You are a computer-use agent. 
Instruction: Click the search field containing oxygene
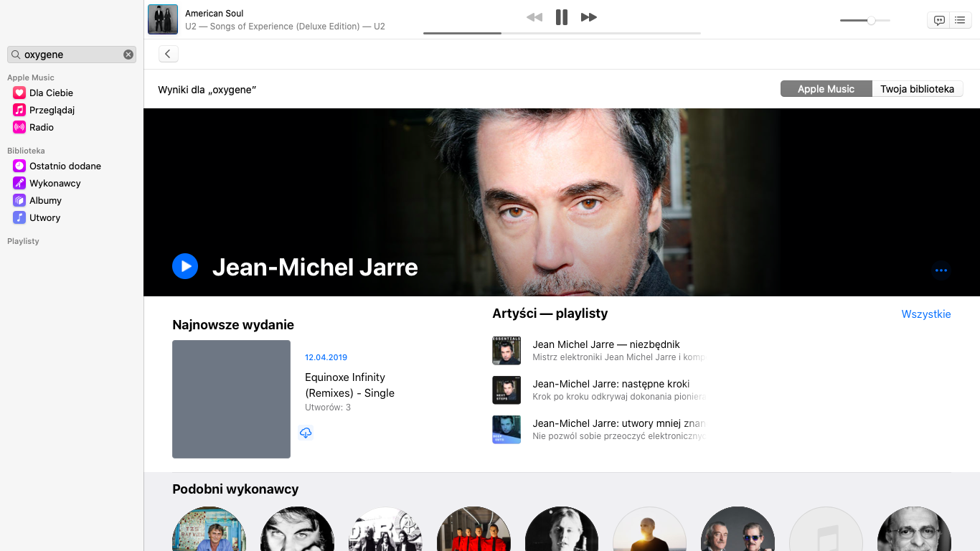click(72, 55)
